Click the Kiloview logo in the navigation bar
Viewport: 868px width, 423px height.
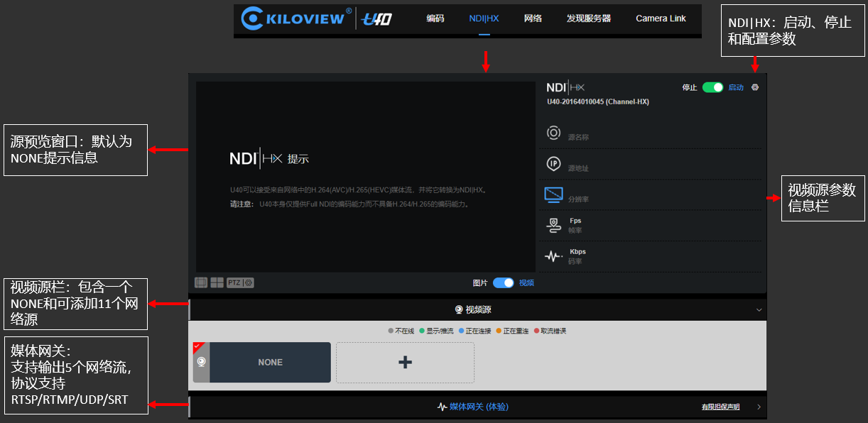pos(295,18)
